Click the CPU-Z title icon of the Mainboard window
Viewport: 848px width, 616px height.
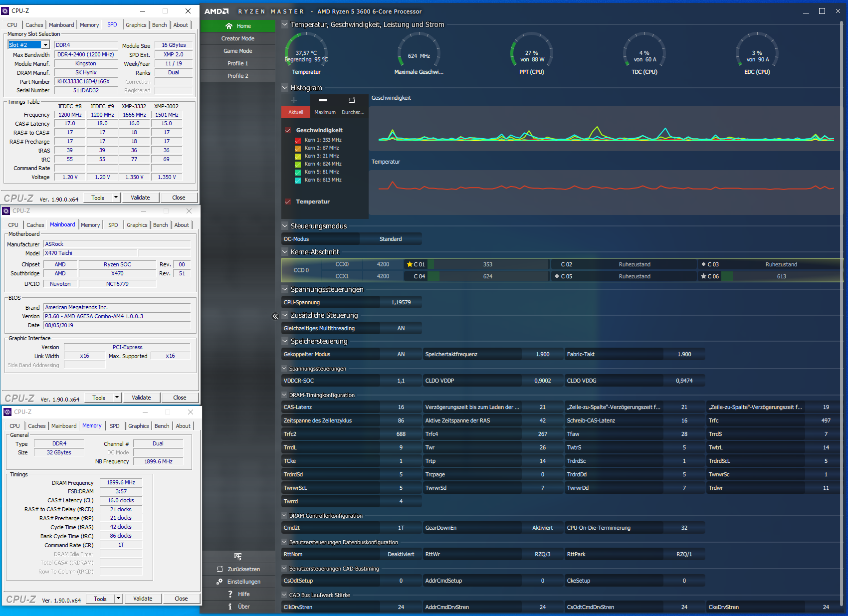click(6, 211)
